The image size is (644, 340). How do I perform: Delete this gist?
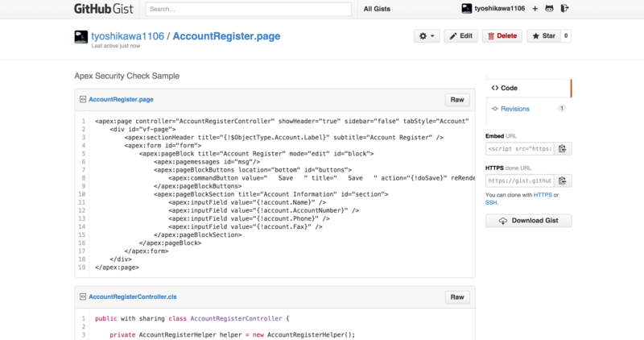pos(502,35)
